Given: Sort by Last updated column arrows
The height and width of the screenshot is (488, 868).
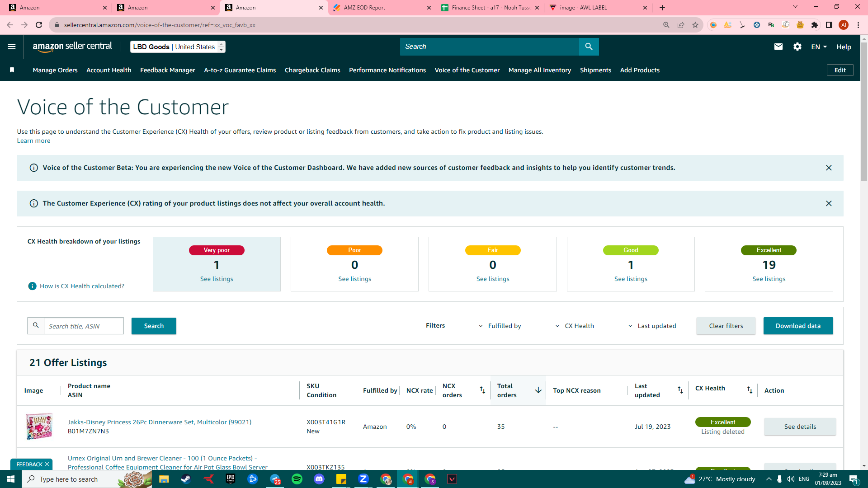Looking at the screenshot, I should tap(680, 390).
